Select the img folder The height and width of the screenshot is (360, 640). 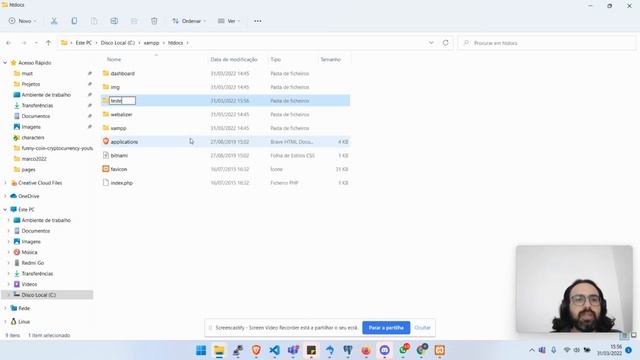[115, 87]
